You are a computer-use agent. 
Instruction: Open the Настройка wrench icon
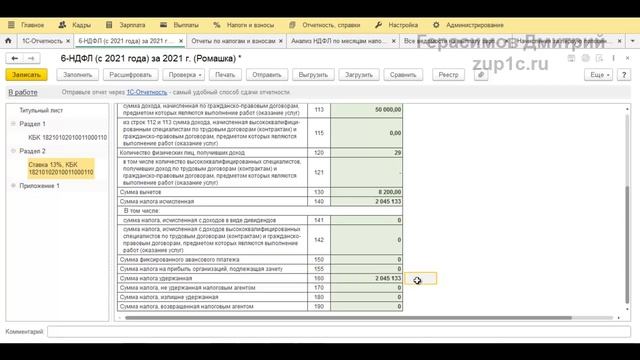pyautogui.click(x=378, y=25)
